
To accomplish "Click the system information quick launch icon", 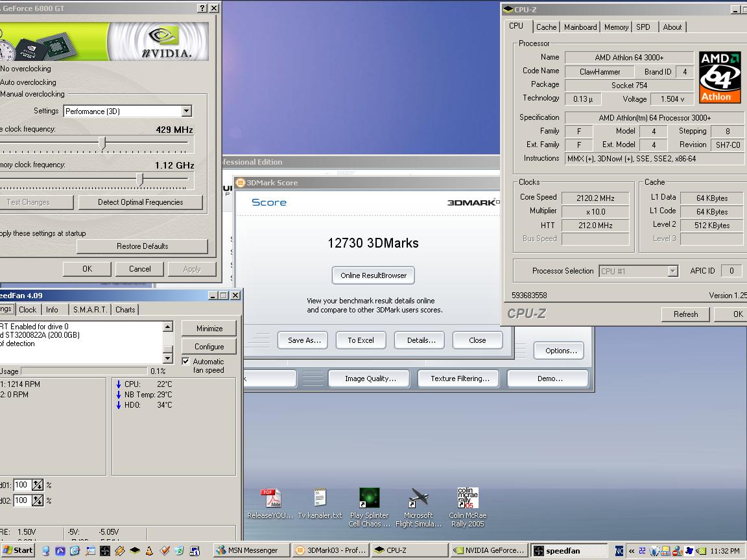I will pyautogui.click(x=195, y=550).
